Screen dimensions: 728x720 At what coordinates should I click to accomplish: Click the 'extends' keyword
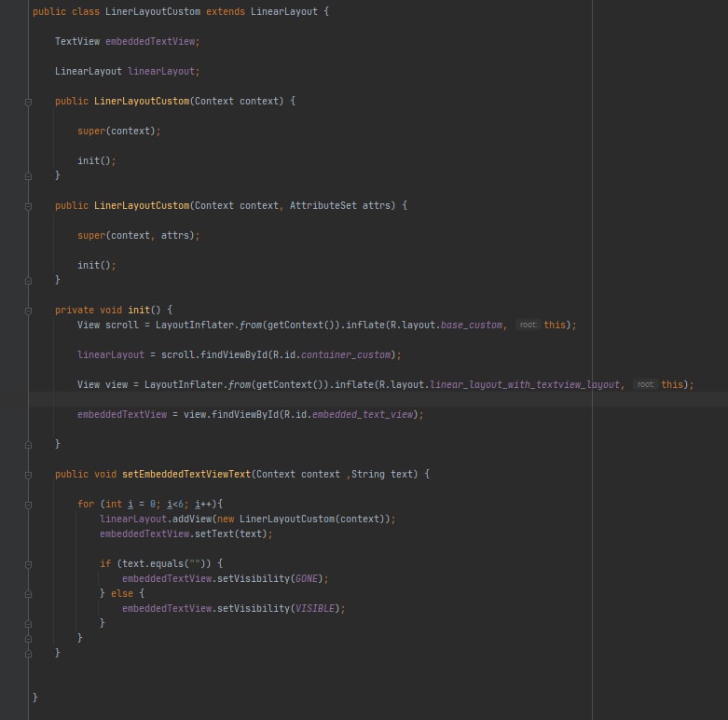pyautogui.click(x=226, y=11)
